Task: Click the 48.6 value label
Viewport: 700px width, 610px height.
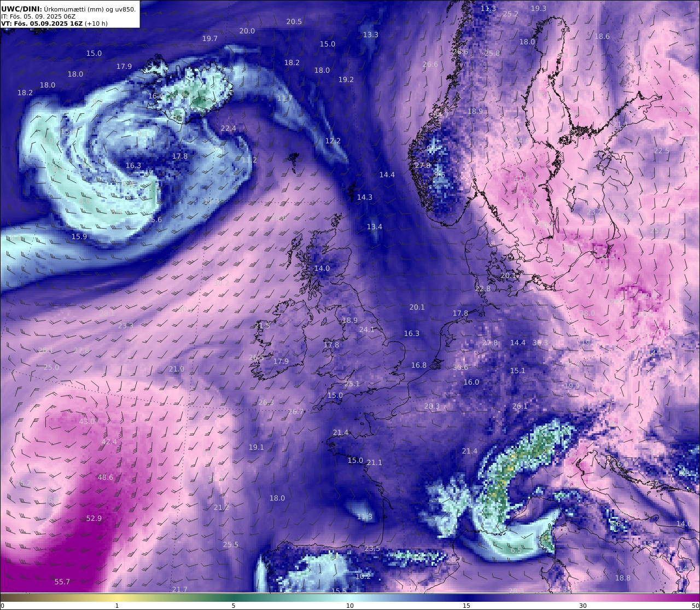Action: (106, 477)
